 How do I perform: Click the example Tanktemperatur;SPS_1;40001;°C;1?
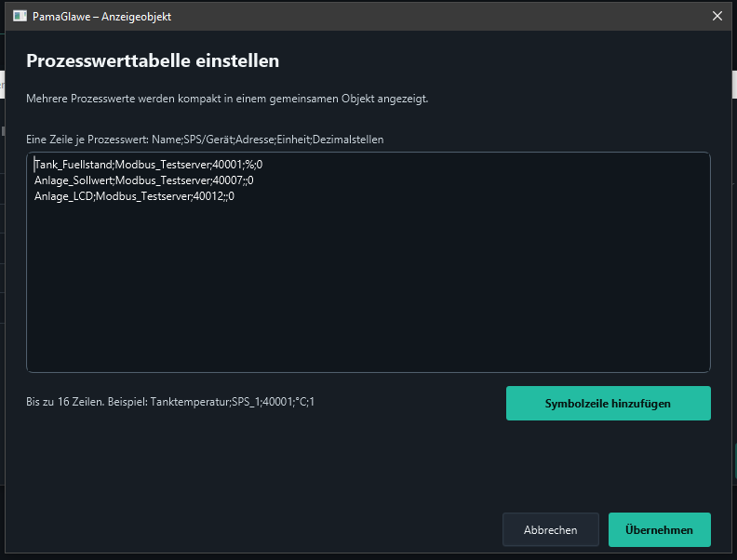pos(233,402)
